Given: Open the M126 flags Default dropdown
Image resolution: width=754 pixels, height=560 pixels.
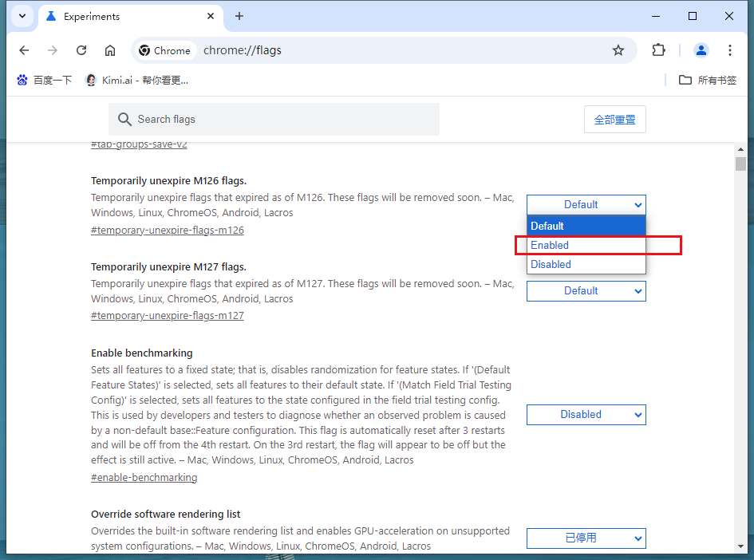Looking at the screenshot, I should (x=586, y=205).
